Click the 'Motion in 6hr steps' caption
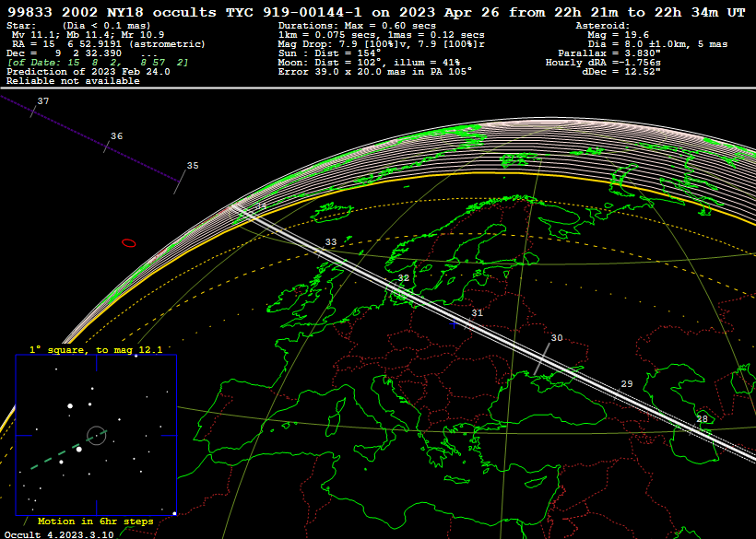This screenshot has width=756, height=539. tap(96, 521)
